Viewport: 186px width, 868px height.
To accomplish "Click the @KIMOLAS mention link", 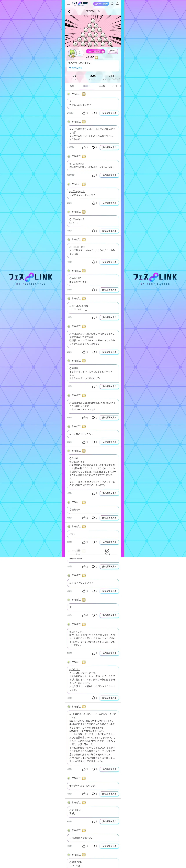I will tap(79, 306).
